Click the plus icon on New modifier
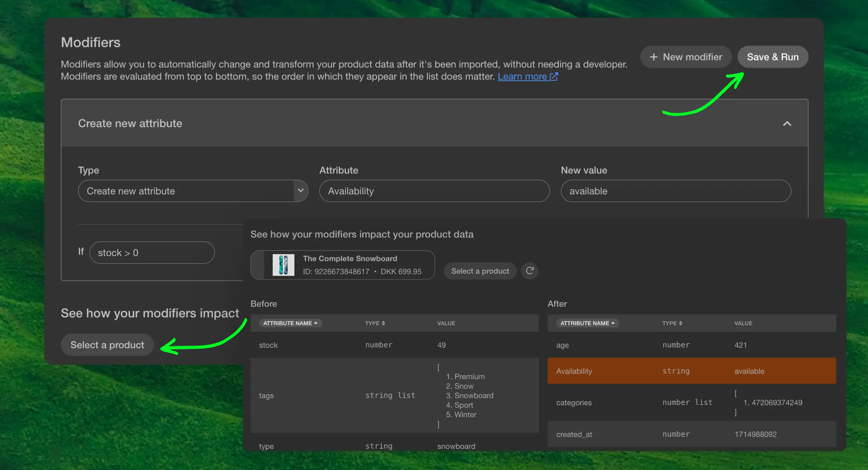The image size is (868, 470). (654, 57)
